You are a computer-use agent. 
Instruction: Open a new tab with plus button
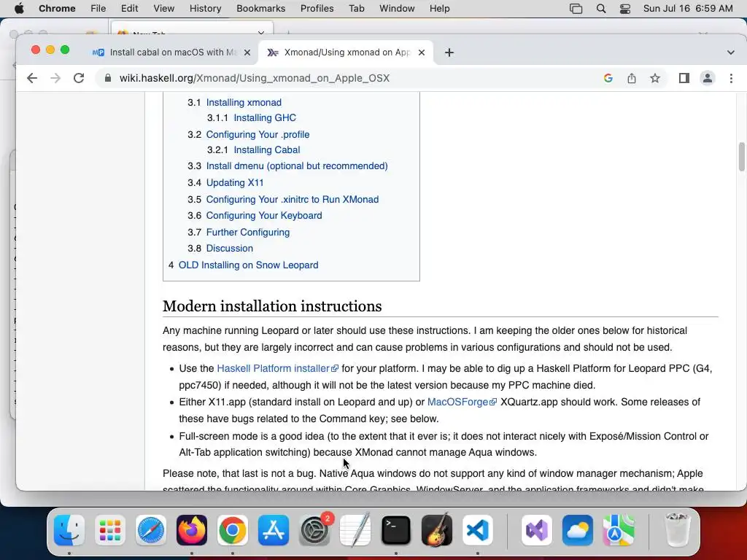coord(449,52)
